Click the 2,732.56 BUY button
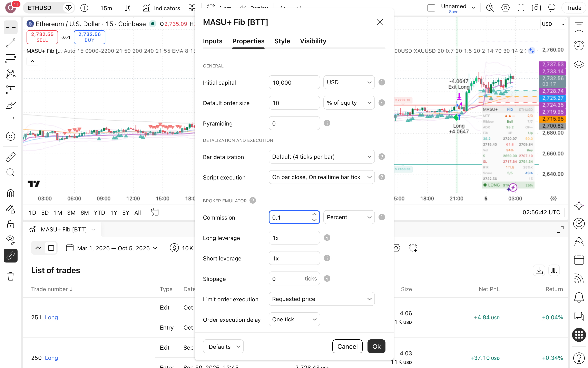The height and width of the screenshot is (368, 588). click(x=89, y=37)
